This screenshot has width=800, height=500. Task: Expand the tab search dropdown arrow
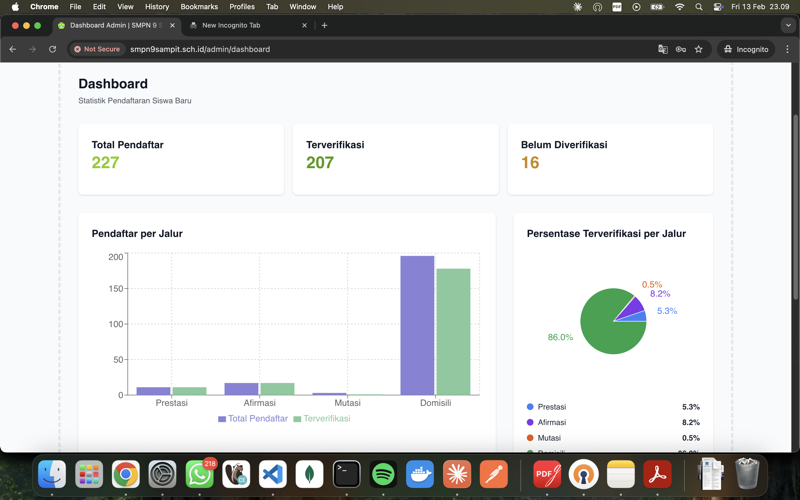coord(788,25)
